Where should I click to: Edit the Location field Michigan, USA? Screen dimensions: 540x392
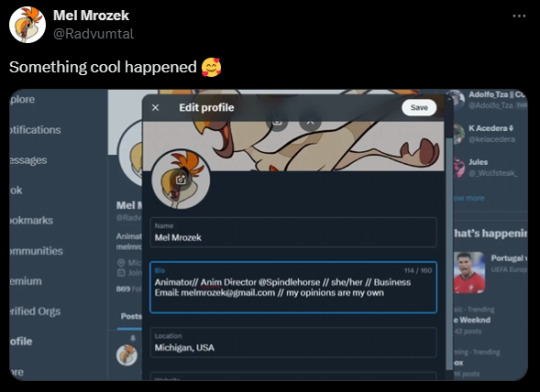293,342
